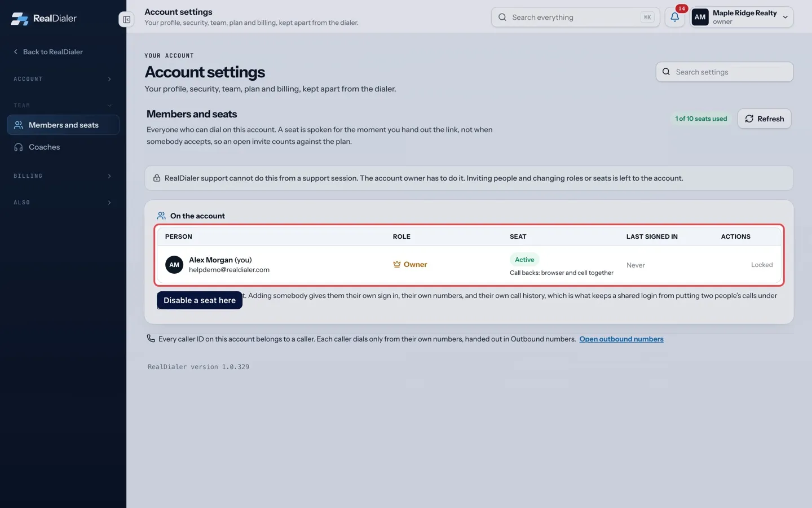This screenshot has width=812, height=508.
Task: Collapse the sidebar panel toggle icon
Action: pos(126,19)
